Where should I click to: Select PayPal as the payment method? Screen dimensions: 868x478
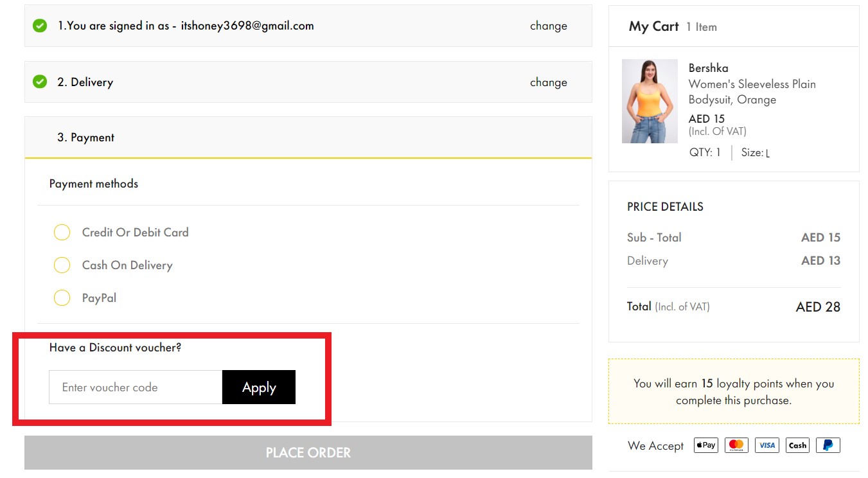(x=62, y=297)
